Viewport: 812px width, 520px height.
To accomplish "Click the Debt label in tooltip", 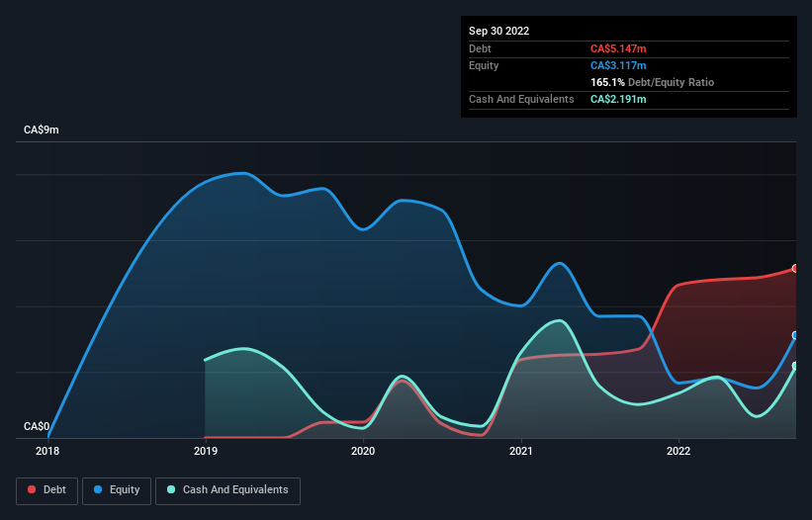I will tap(480, 48).
